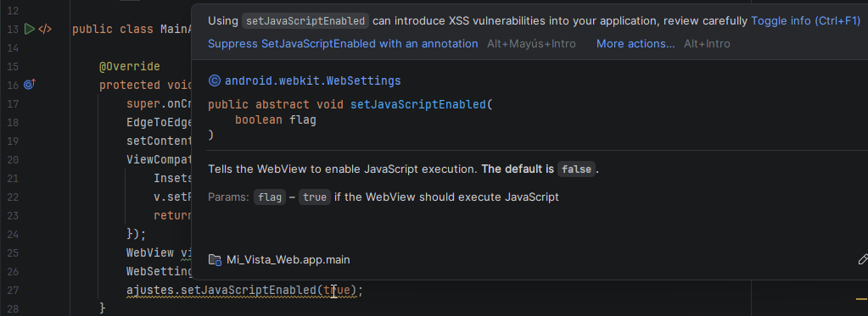This screenshot has width=868, height=316.
Task: Click class icon beside android.webkit.WebSettings
Action: tap(214, 81)
